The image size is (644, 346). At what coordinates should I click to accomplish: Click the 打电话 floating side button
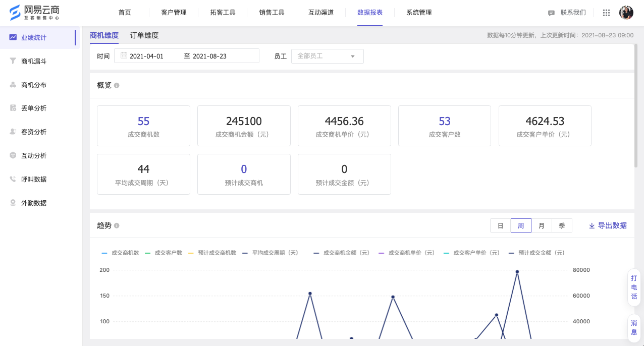(x=634, y=287)
